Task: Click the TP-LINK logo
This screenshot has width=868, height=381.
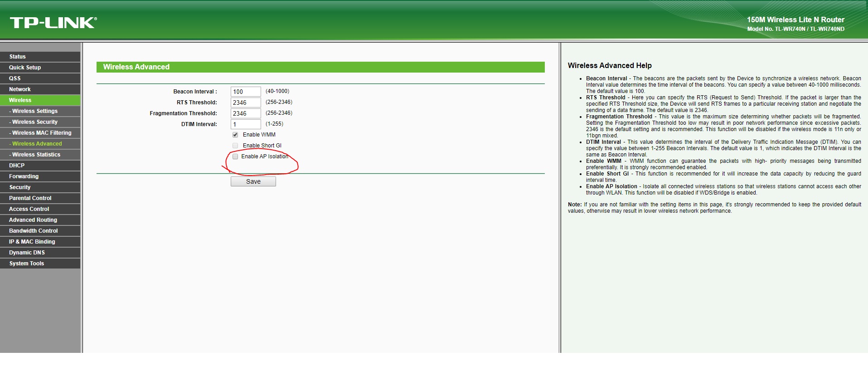Action: click(53, 23)
